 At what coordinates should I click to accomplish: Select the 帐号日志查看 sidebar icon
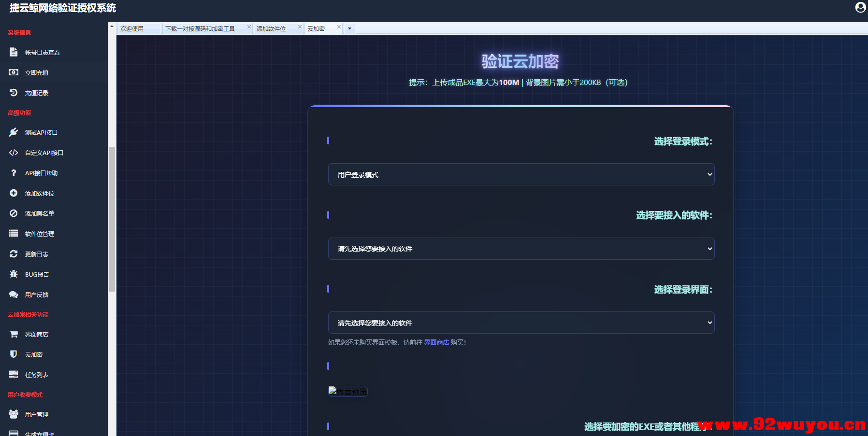coord(14,52)
